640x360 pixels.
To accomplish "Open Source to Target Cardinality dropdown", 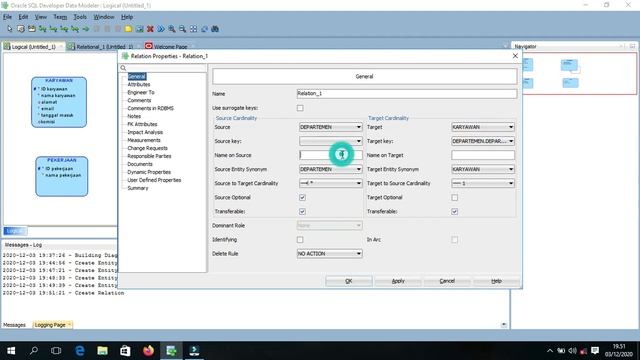I will (331, 183).
